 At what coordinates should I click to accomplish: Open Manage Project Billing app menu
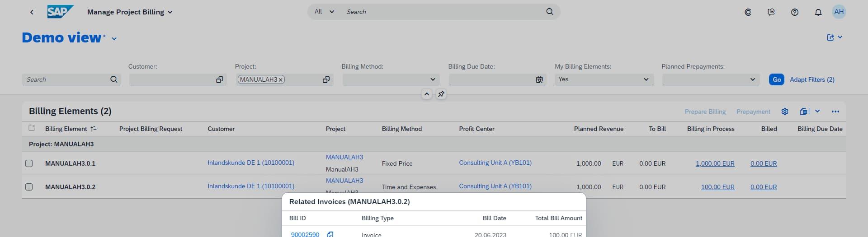[x=170, y=12]
